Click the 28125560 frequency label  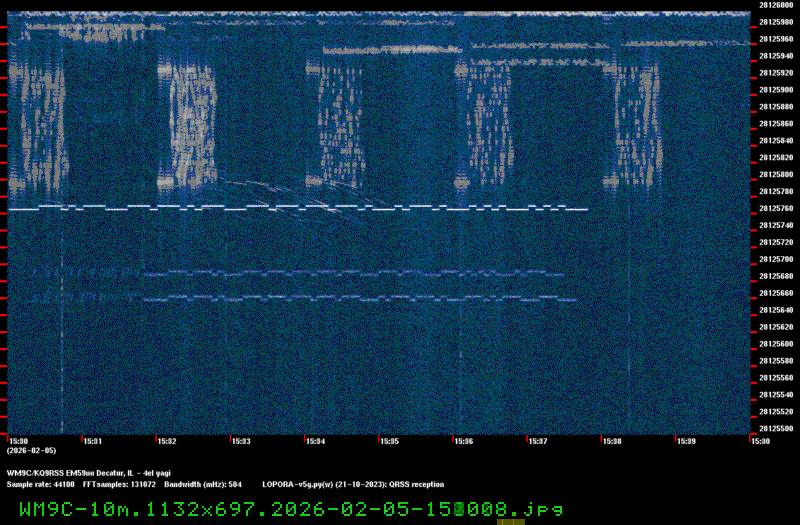tap(776, 378)
